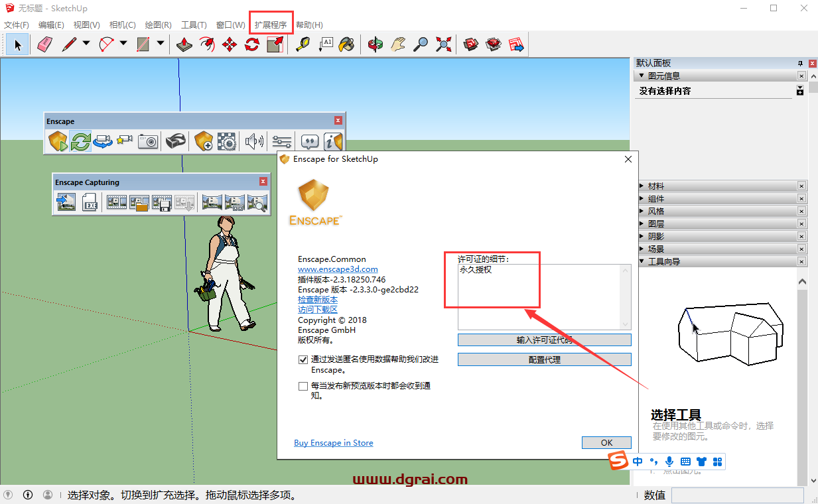Open the 窗口(W) menu
The height and width of the screenshot is (504, 818).
[231, 25]
